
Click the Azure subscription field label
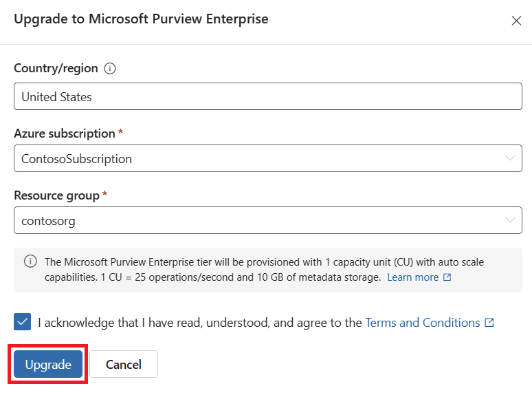click(65, 134)
